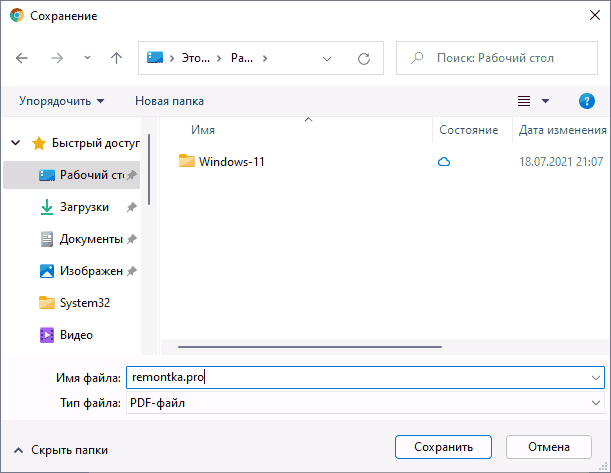Click Новая папка to create folder
Image resolution: width=611 pixels, height=473 pixels.
(x=169, y=101)
